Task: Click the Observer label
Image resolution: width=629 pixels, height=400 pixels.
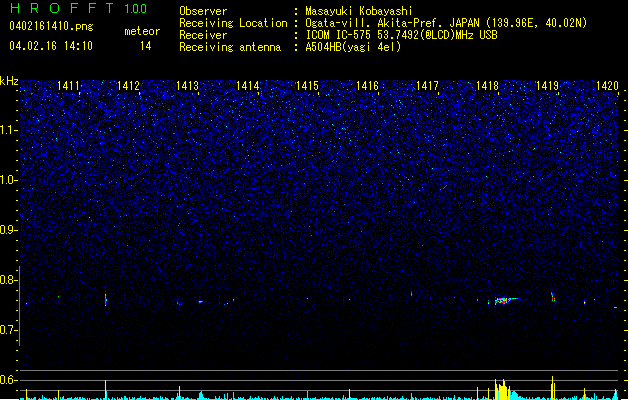Action: coord(203,11)
